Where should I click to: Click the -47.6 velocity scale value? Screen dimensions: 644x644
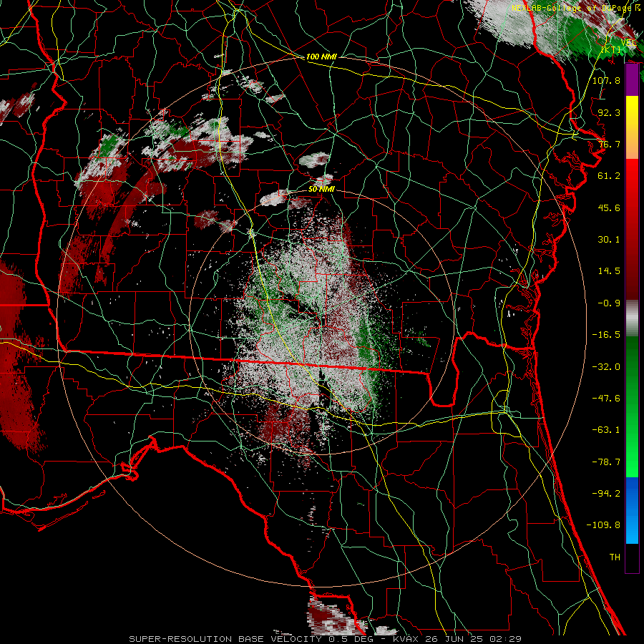[606, 399]
